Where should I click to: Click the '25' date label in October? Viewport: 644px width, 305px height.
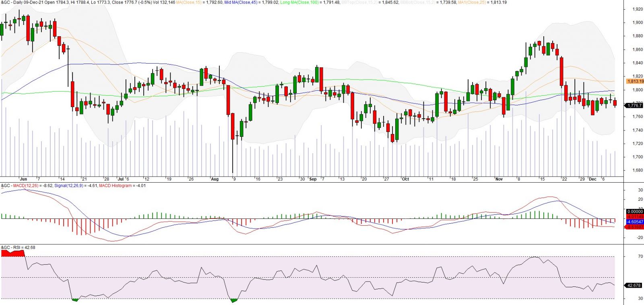475,179
